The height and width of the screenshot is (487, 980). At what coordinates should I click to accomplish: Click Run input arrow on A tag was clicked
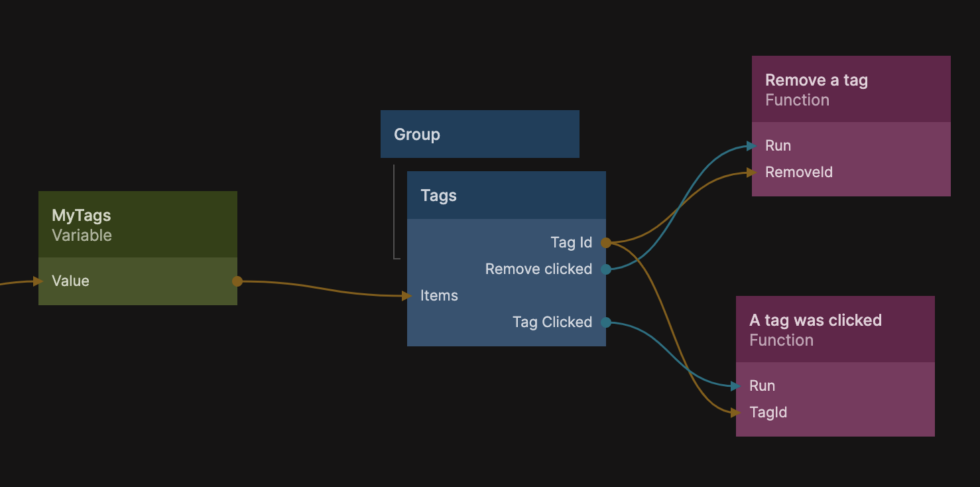click(x=736, y=386)
